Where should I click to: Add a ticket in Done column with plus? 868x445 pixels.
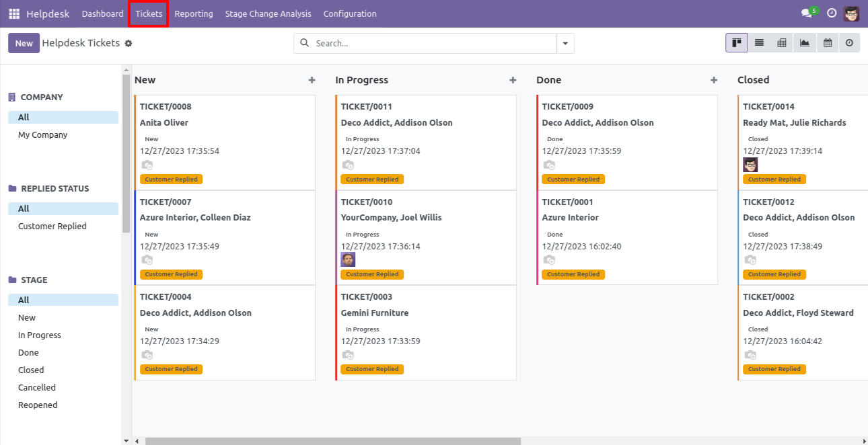pyautogui.click(x=714, y=80)
